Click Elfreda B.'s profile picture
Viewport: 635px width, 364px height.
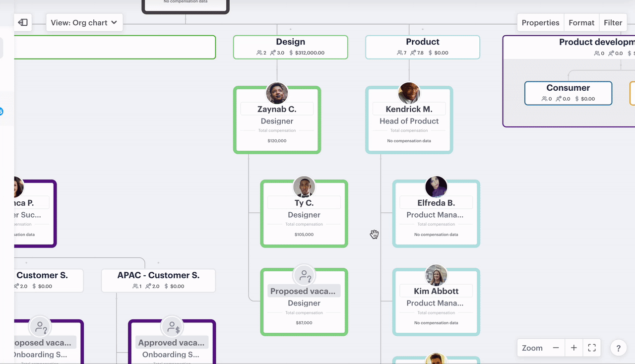tap(436, 187)
